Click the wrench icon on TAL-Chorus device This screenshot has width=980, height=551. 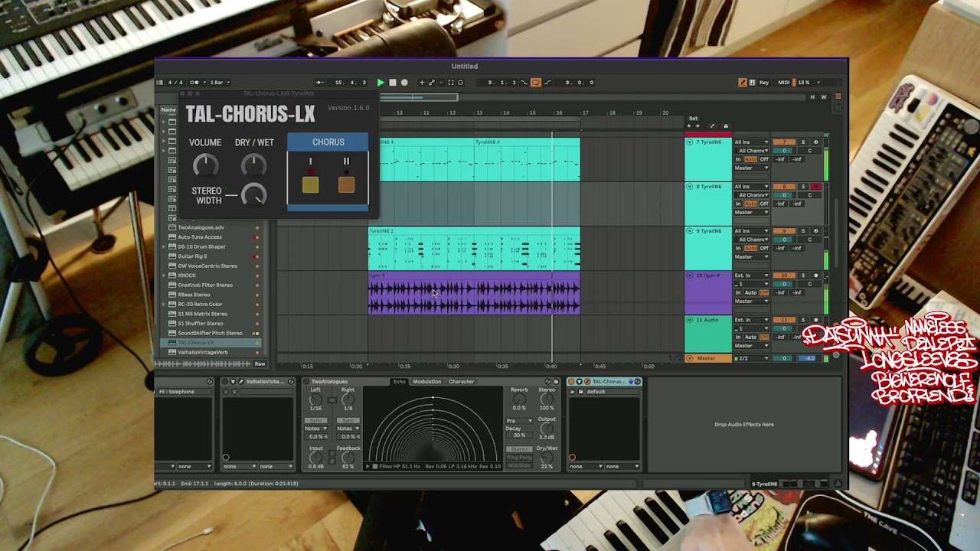[587, 381]
